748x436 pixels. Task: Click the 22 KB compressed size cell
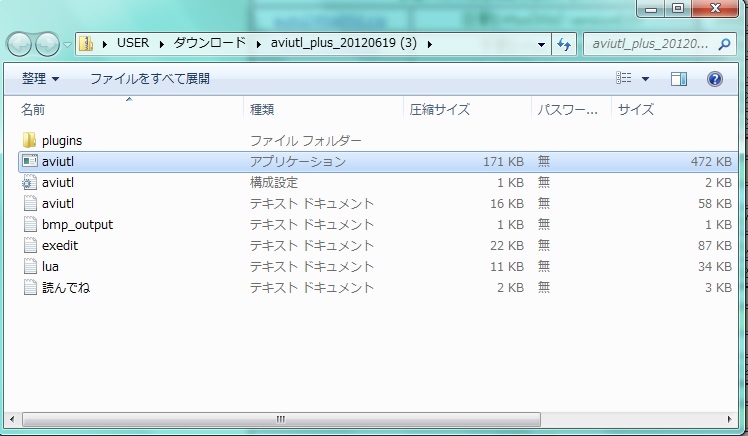pos(507,246)
